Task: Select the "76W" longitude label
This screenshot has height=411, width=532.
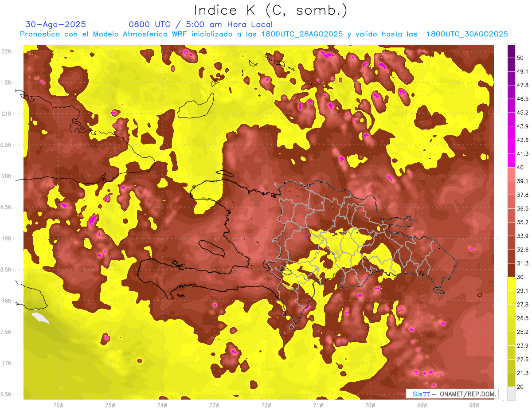Action: (x=58, y=405)
